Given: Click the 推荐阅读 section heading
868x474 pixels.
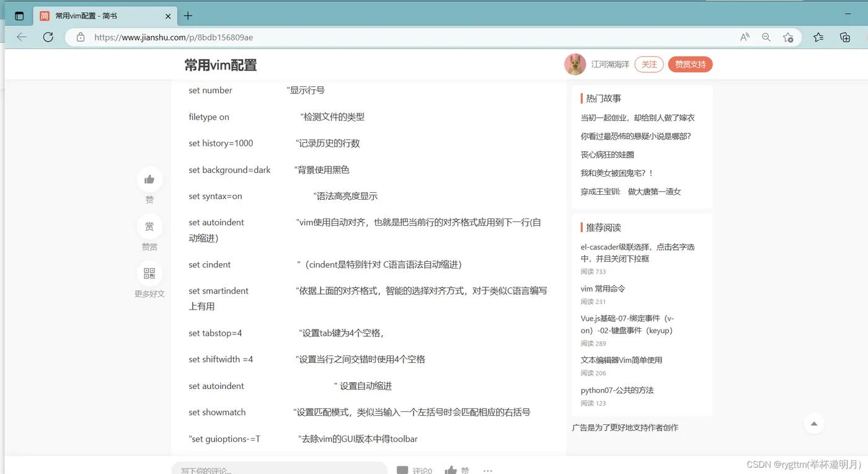Looking at the screenshot, I should 603,228.
